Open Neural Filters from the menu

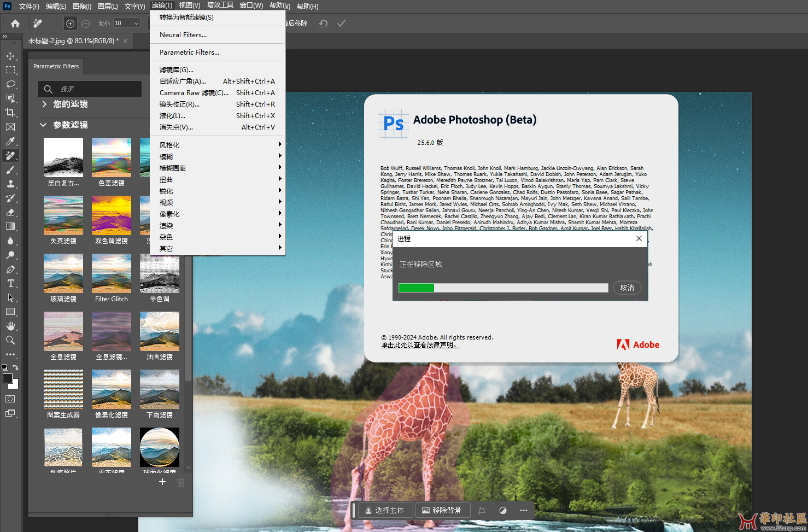click(183, 34)
